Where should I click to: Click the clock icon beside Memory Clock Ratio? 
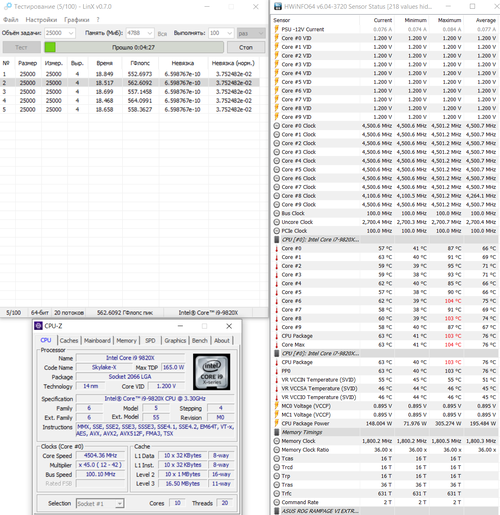pos(276,450)
